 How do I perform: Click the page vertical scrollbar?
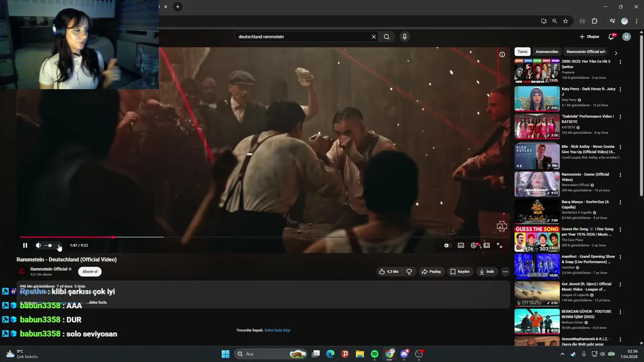pyautogui.click(x=641, y=116)
